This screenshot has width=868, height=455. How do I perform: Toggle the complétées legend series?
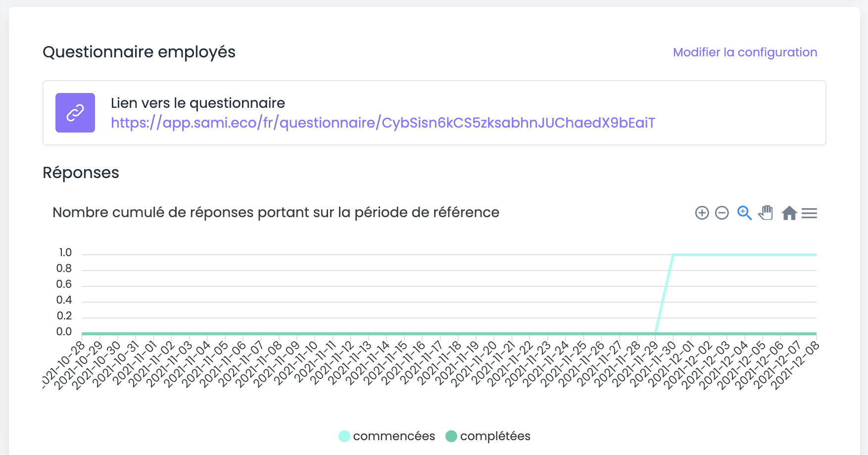pyautogui.click(x=488, y=436)
